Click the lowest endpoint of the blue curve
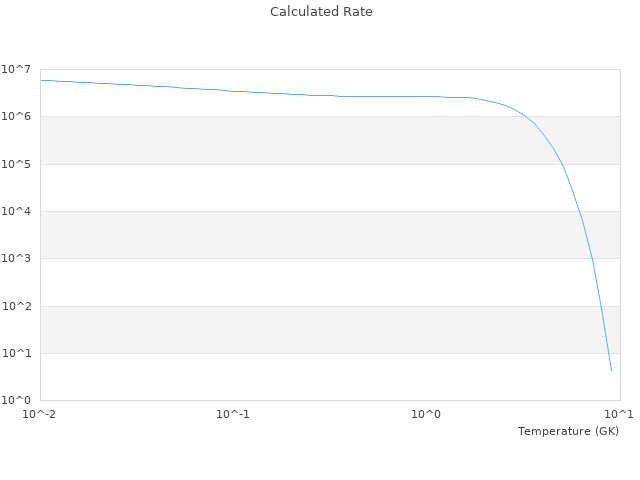This screenshot has width=640, height=480. click(x=611, y=371)
